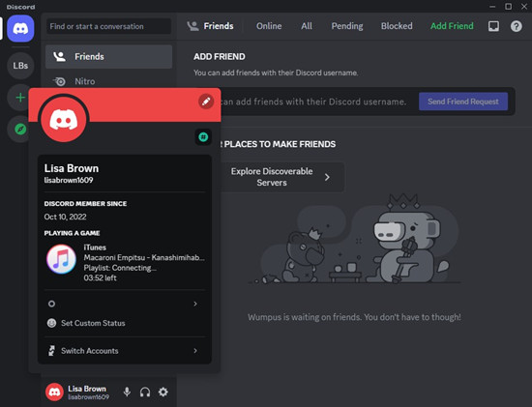Expand Switch Accounts submenu
Image resolution: width=532 pixels, height=407 pixels.
click(x=125, y=351)
